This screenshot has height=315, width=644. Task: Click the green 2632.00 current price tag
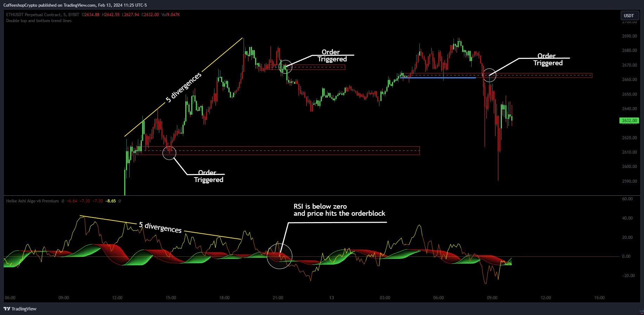[x=629, y=121]
